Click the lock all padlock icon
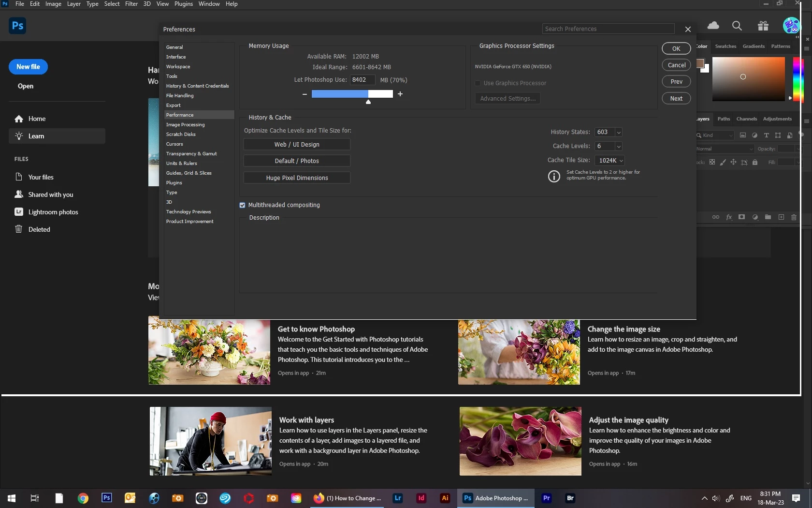812x508 pixels. [755, 163]
